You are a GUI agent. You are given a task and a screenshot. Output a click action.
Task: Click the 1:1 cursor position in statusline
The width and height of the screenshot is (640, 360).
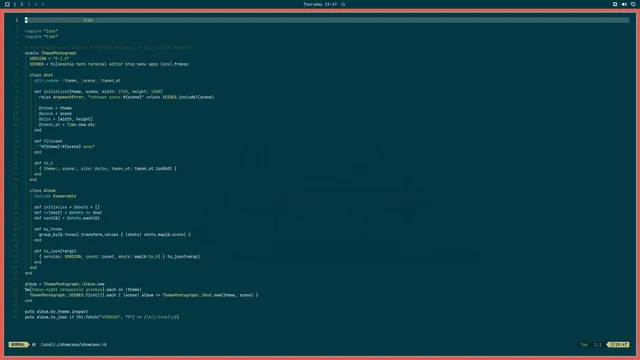coord(598,344)
